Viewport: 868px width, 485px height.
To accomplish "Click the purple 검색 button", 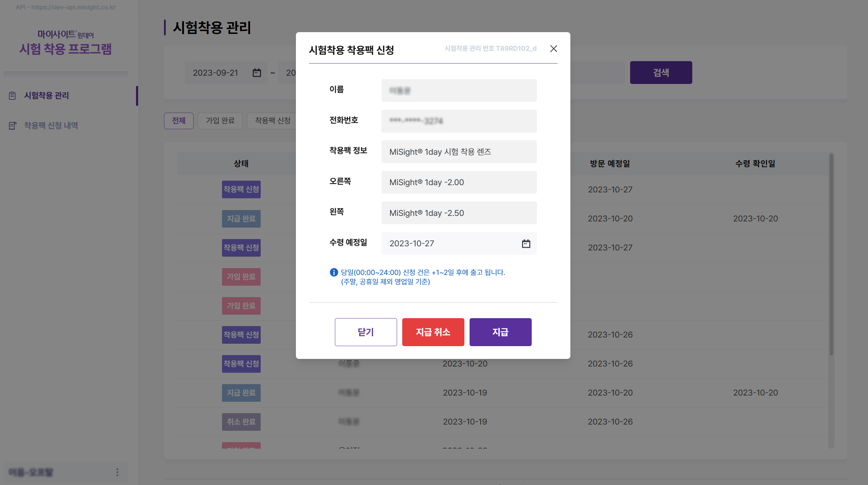I will click(x=660, y=73).
